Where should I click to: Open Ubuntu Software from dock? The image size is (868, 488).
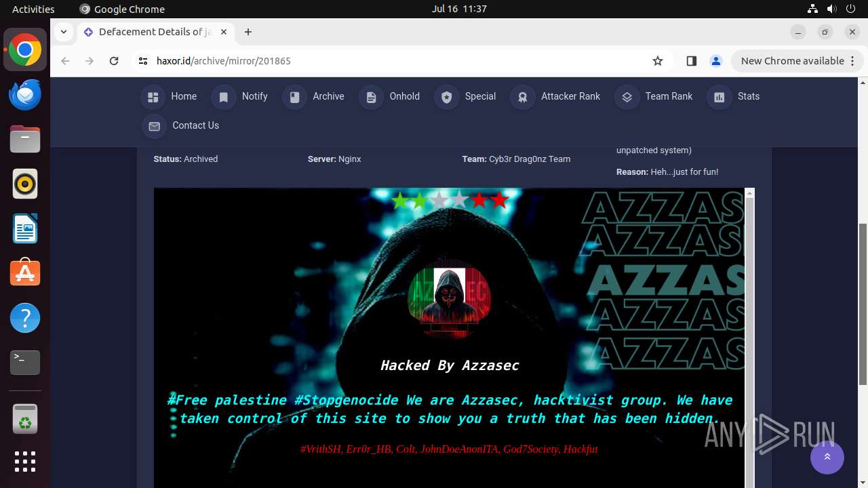point(25,273)
